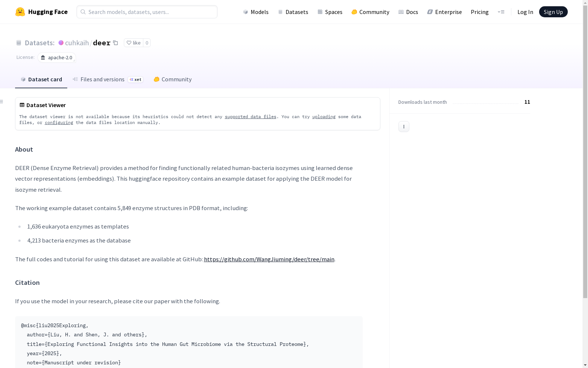Click the Sign Up button

pyautogui.click(x=553, y=12)
